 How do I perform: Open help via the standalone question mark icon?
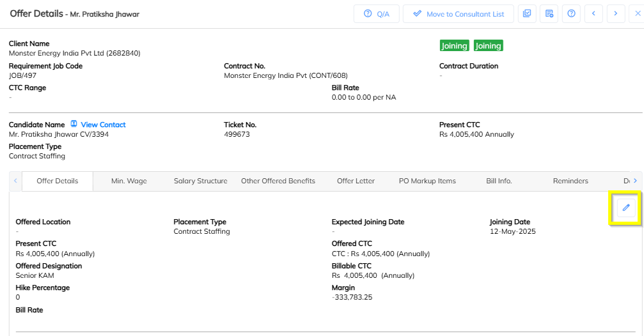572,13
